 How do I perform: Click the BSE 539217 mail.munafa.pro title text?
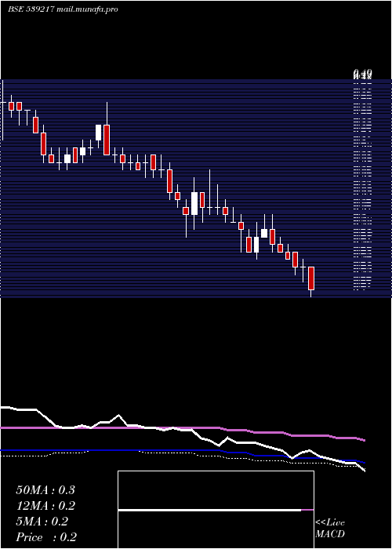[63, 9]
